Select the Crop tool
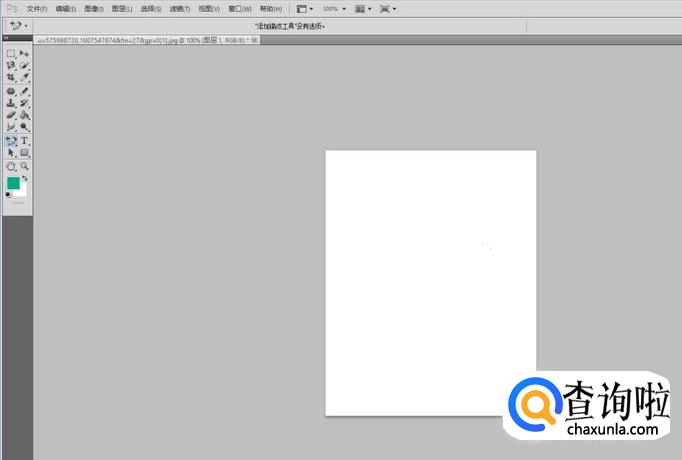Screen dimensions: 682x460 tap(11, 78)
